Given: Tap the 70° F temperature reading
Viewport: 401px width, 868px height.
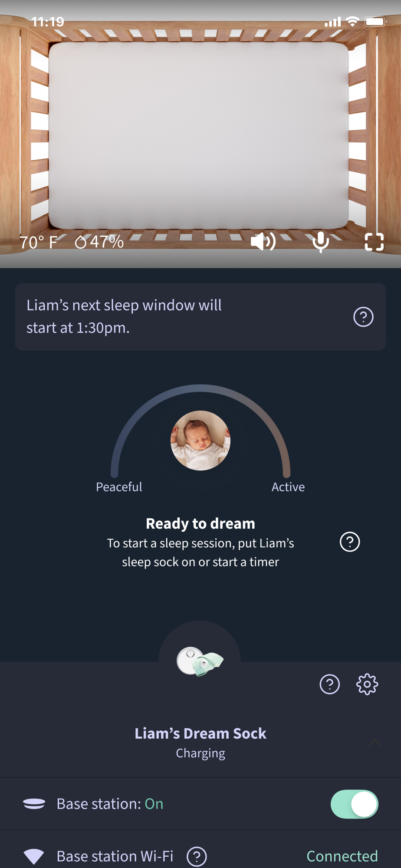Looking at the screenshot, I should coord(38,242).
